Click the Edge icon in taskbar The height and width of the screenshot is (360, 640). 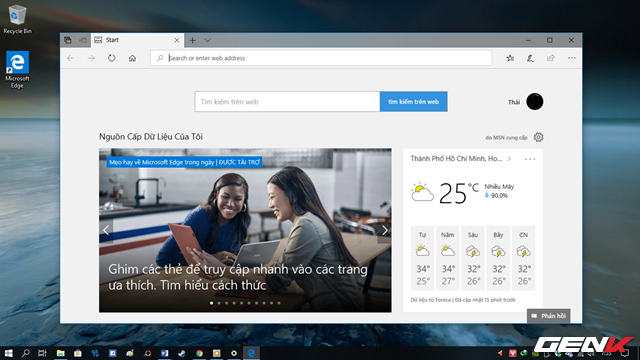click(x=251, y=353)
